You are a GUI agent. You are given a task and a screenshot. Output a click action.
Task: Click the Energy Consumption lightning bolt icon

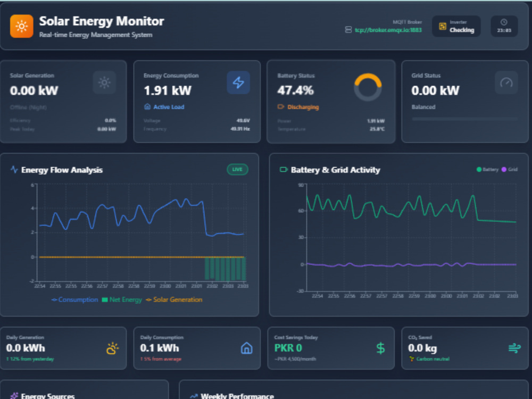[238, 82]
